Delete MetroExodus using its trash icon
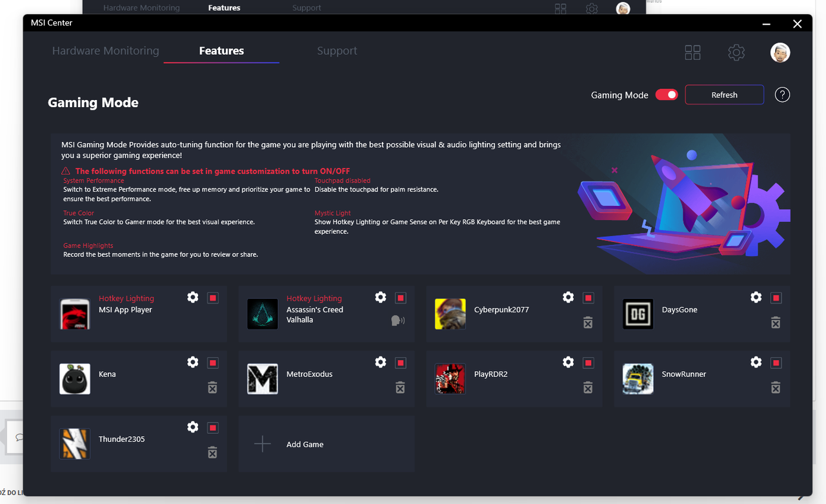826x504 pixels. pos(400,387)
